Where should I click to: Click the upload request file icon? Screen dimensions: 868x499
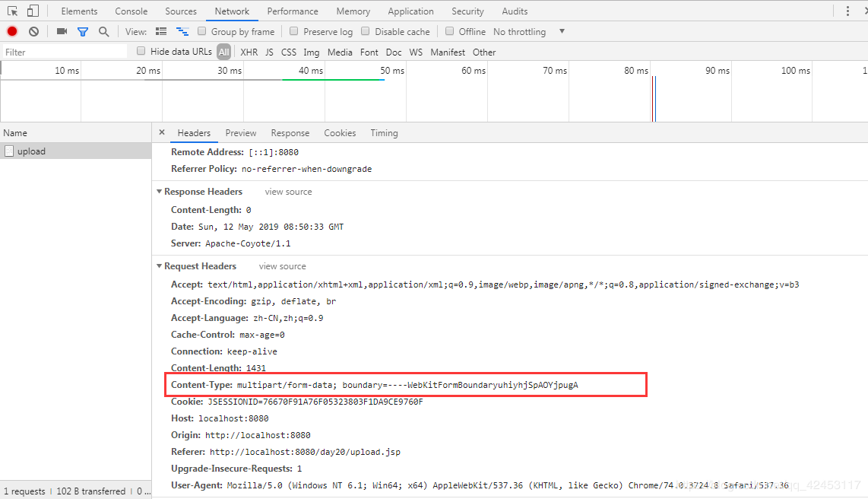[9, 151]
